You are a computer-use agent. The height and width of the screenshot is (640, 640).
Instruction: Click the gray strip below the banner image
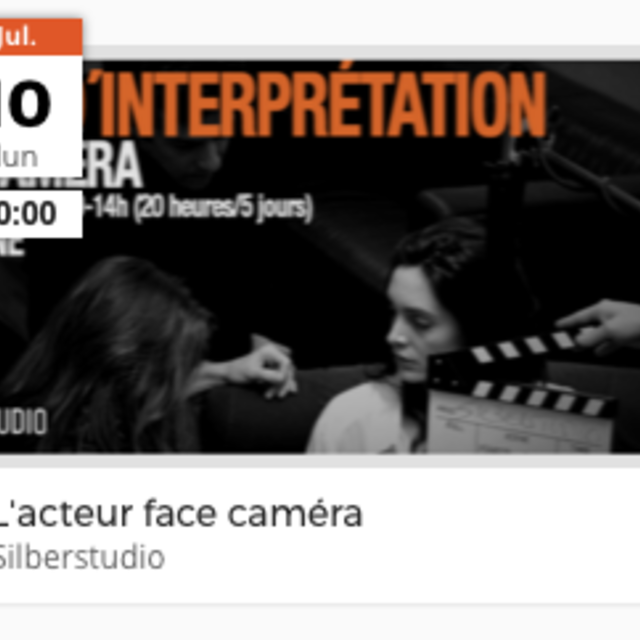(x=320, y=460)
